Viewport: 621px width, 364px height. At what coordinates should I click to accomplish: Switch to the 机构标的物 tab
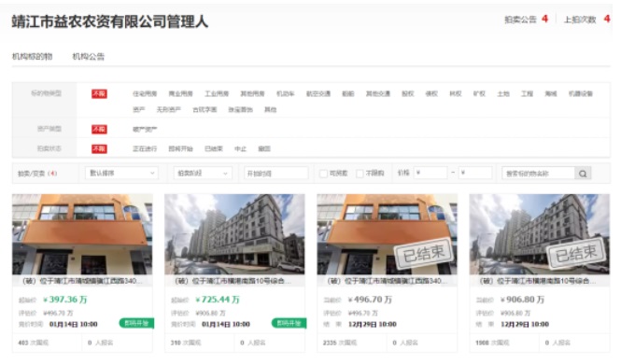32,57
